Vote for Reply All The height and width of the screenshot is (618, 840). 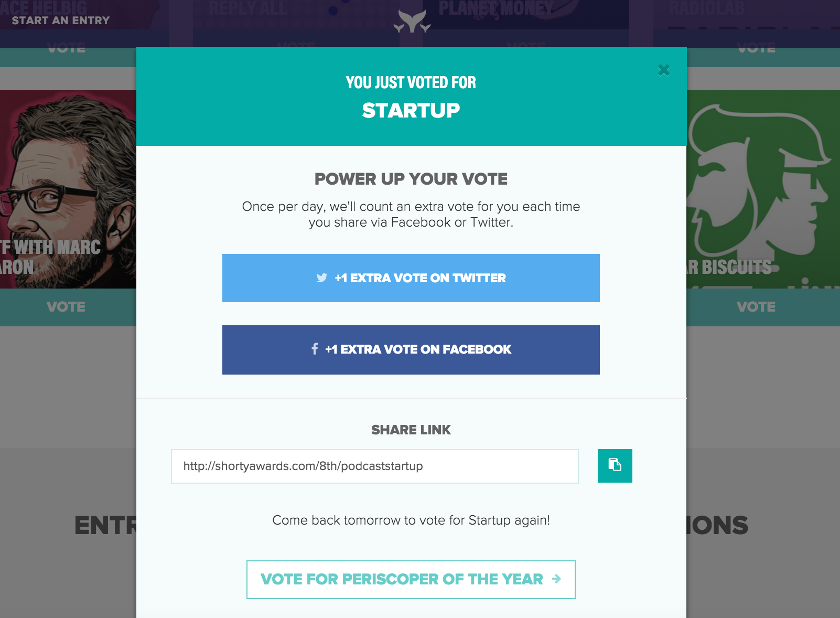coord(295,46)
